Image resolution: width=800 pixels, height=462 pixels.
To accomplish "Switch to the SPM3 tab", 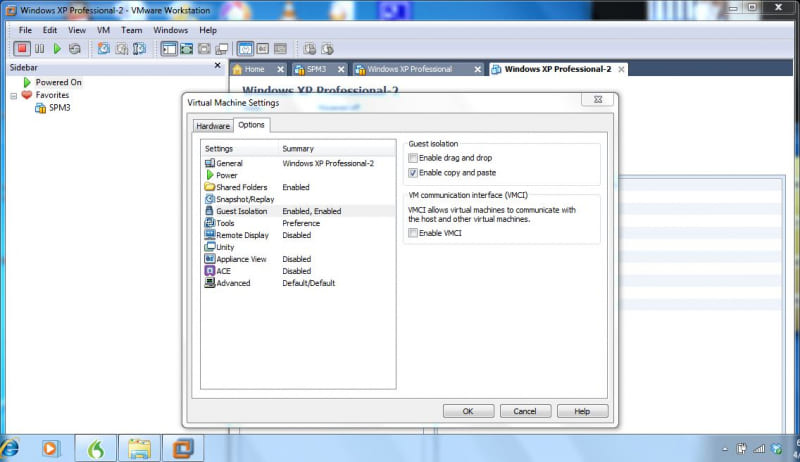I will coord(316,69).
